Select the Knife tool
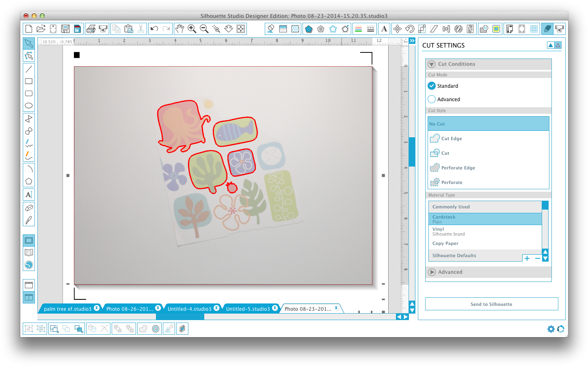Image resolution: width=588 pixels, height=366 pixels. tap(29, 220)
